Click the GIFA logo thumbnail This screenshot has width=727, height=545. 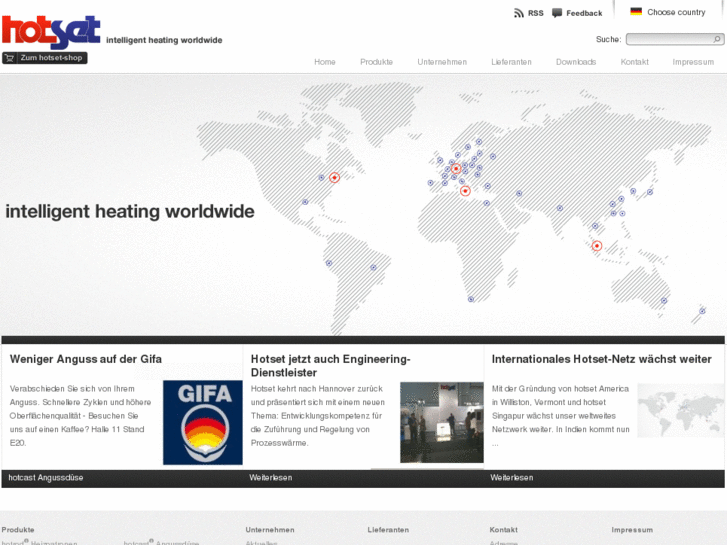coord(202,422)
